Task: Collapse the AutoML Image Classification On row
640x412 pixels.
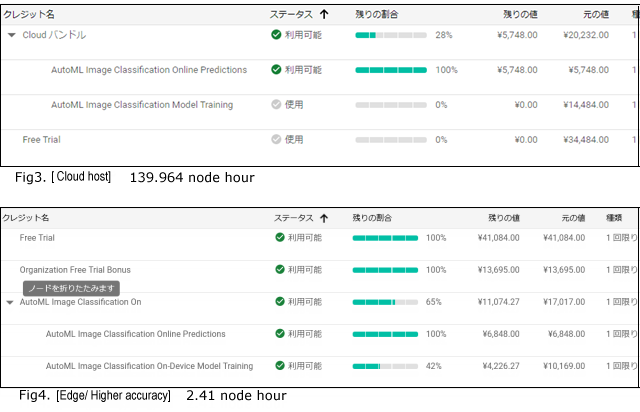Action: pyautogui.click(x=10, y=302)
